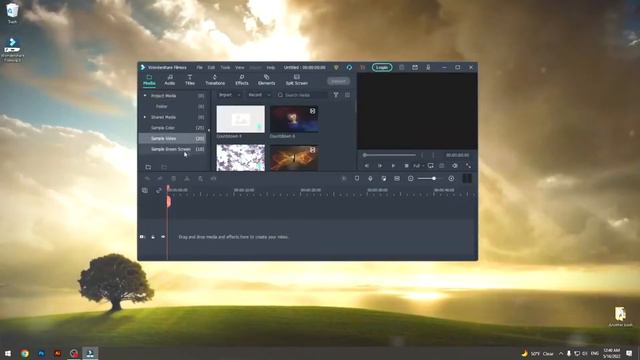Click the audio mixer icon in timeline toolbar
The image size is (640, 360).
point(384,178)
